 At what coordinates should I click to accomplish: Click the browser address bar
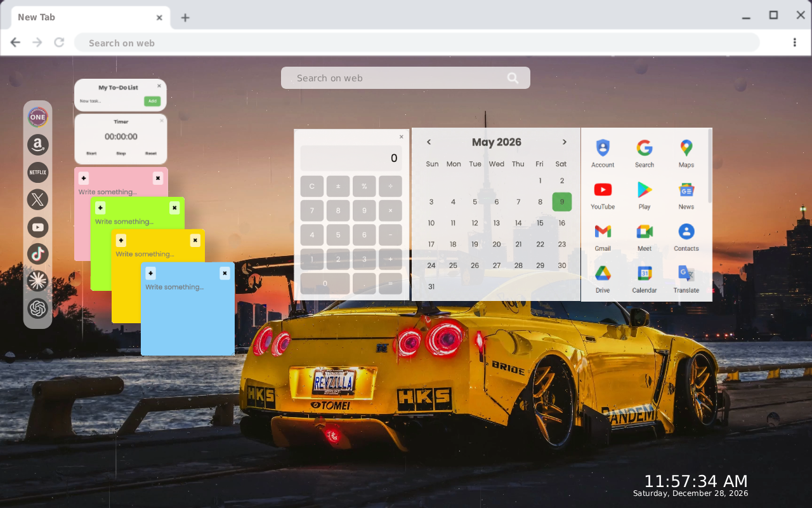click(417, 43)
